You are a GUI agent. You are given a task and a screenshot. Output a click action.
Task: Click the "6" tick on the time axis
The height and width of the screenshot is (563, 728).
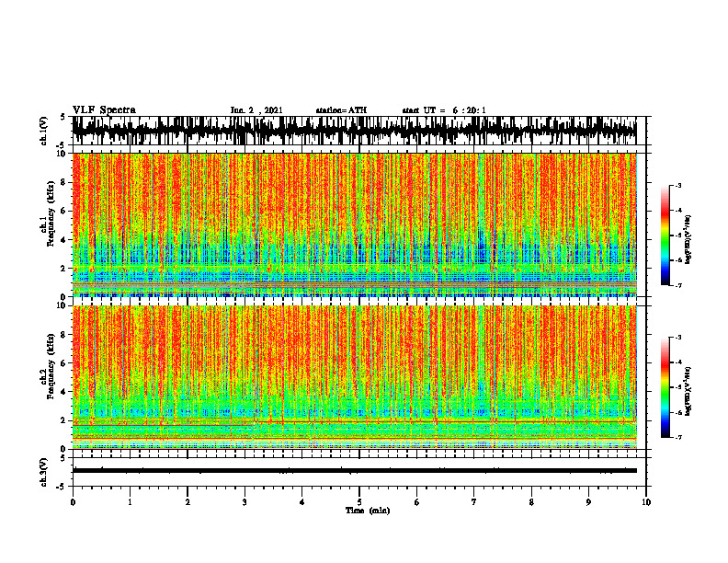tap(417, 502)
